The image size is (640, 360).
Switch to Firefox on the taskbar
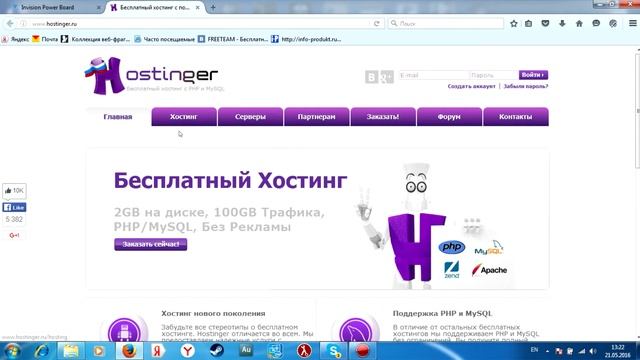point(129,351)
